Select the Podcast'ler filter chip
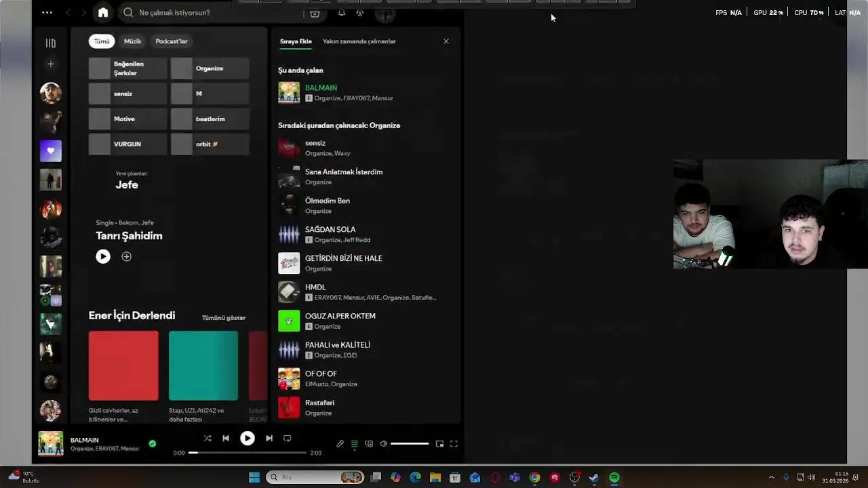 click(172, 41)
